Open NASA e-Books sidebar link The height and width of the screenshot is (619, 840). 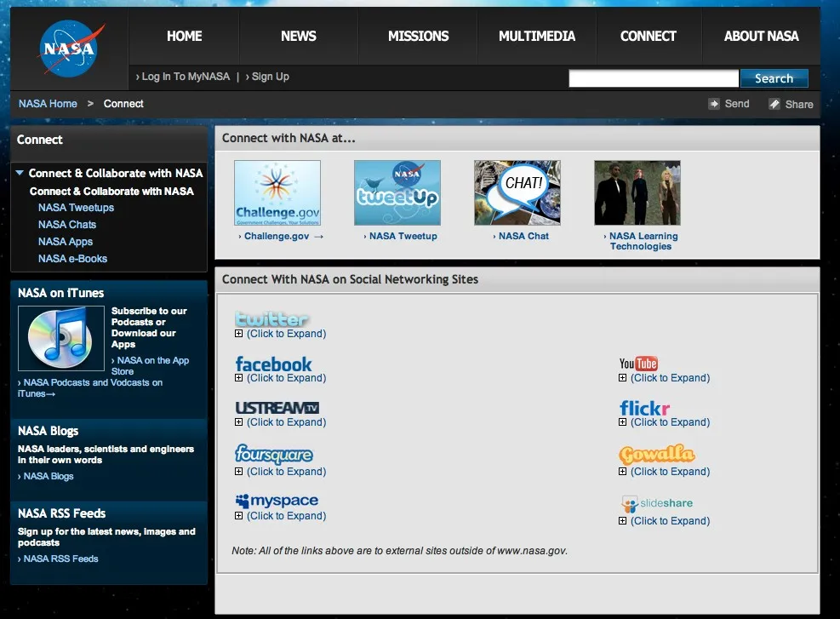[73, 258]
